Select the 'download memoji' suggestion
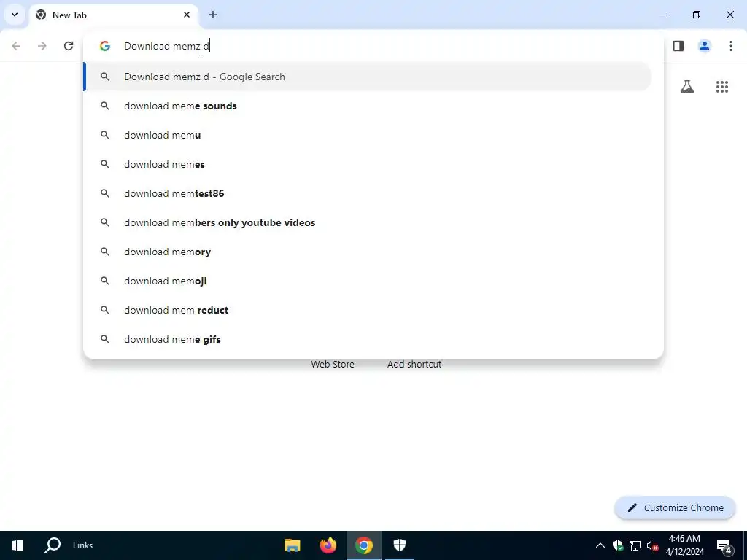 368,281
